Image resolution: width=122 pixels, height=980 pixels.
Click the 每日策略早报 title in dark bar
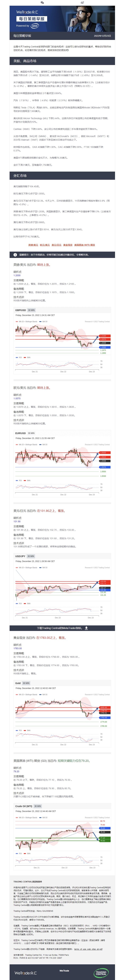click(x=22, y=36)
